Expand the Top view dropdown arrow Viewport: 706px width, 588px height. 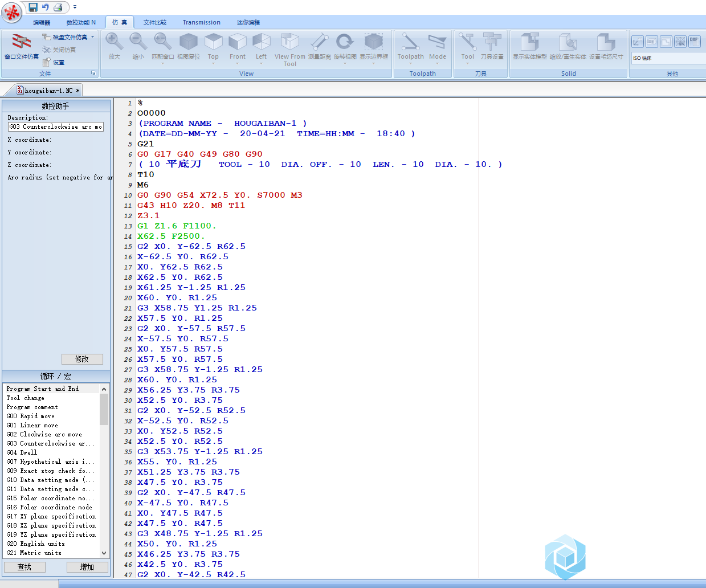[x=213, y=63]
